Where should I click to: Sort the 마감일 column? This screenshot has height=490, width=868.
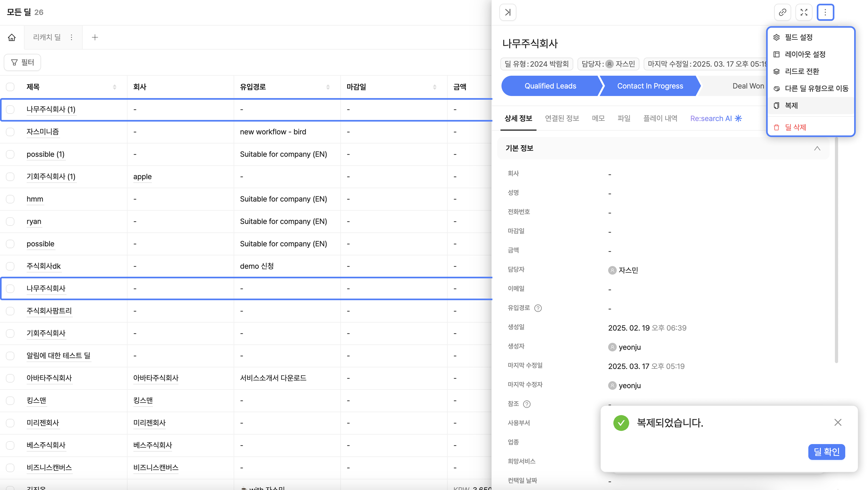[434, 87]
